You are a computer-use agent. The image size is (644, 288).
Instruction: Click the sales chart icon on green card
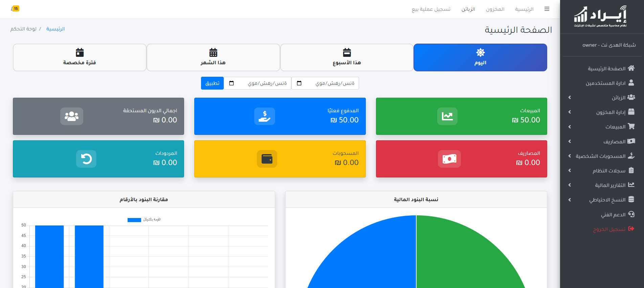pyautogui.click(x=447, y=116)
